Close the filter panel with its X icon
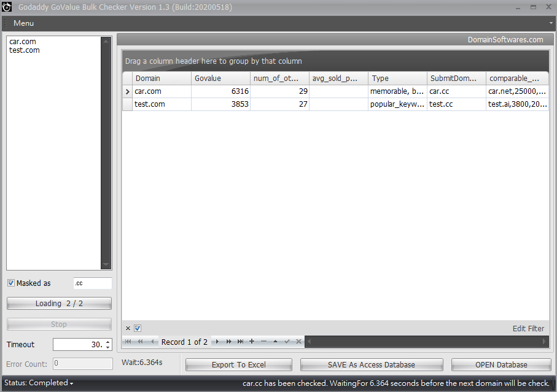 click(x=128, y=328)
